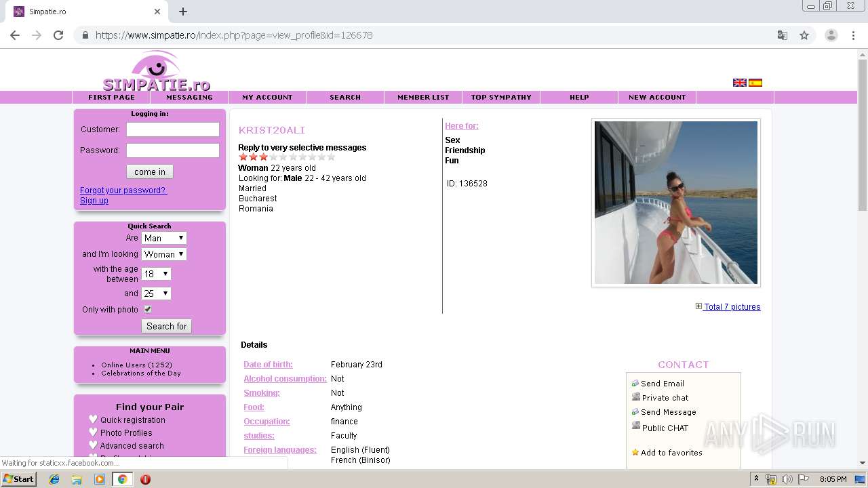Open Google Translate page icon

[x=783, y=35]
